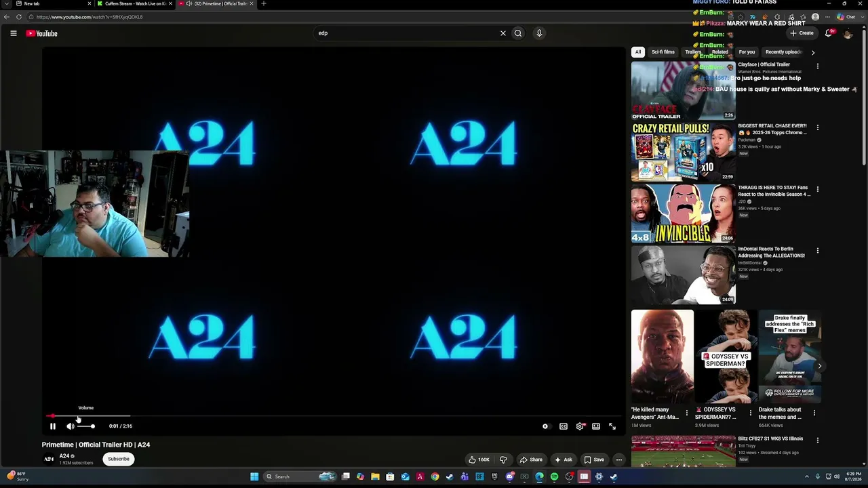Open options for the 'Biggest Retail Chase' video
868x488 pixels.
click(x=817, y=127)
